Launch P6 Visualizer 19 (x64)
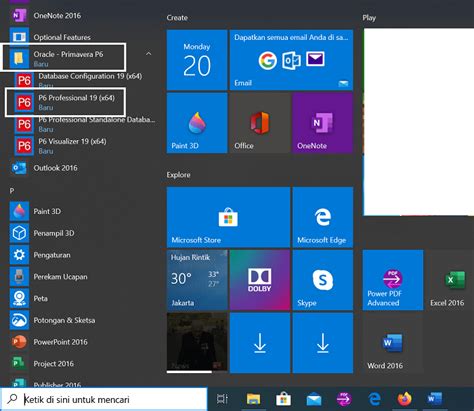The width and height of the screenshot is (474, 411). pos(85,146)
